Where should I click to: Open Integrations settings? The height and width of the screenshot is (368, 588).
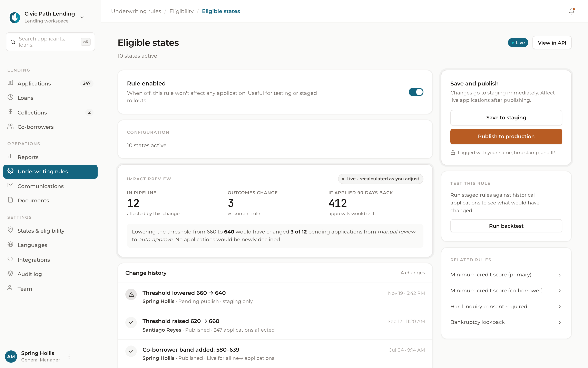51,260
